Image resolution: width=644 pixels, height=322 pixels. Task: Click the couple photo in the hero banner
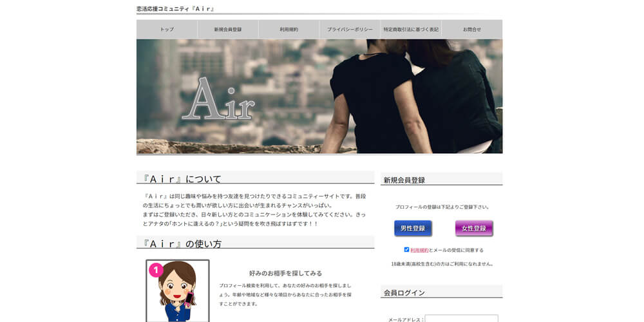pos(412,97)
